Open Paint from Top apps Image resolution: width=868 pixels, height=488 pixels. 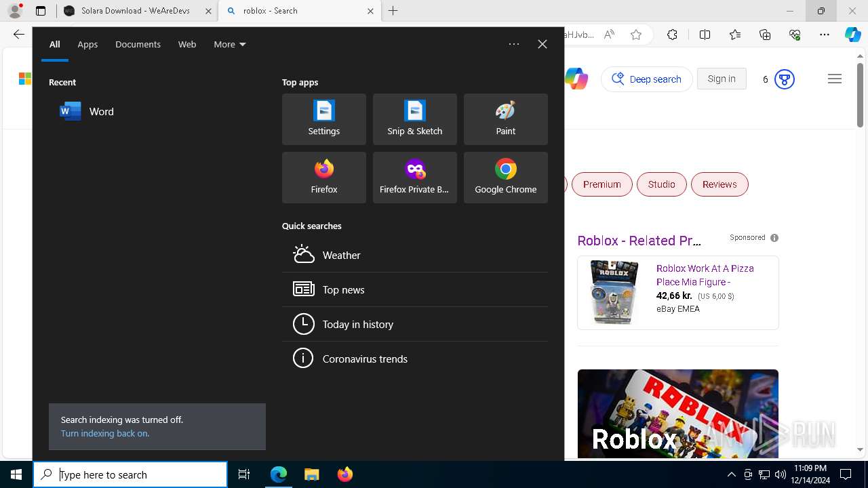pyautogui.click(x=506, y=119)
